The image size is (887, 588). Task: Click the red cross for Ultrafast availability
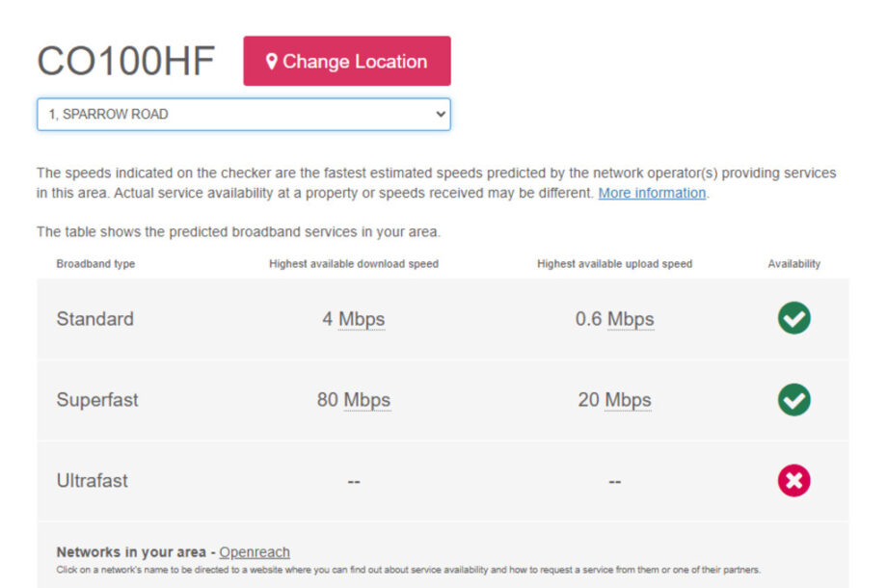[x=793, y=481]
